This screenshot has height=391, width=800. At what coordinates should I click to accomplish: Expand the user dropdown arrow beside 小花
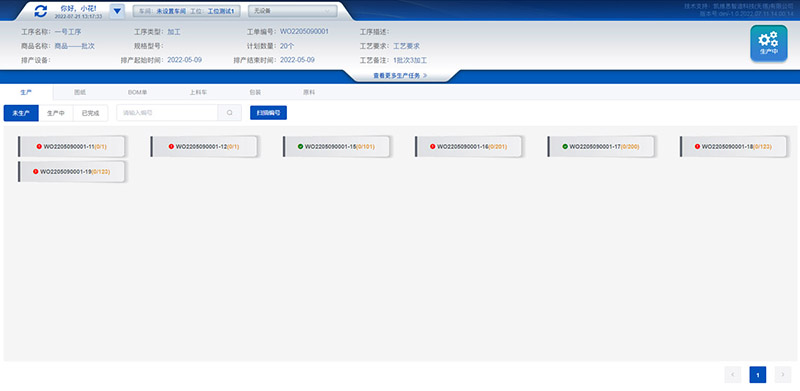click(x=117, y=11)
